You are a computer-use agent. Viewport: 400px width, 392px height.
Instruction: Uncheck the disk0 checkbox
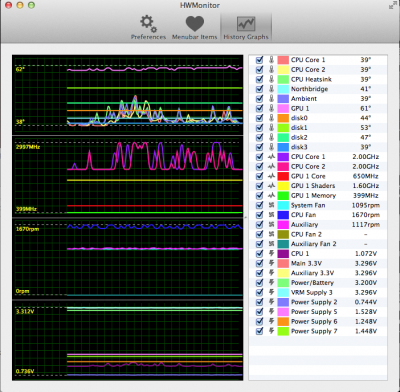(x=259, y=118)
